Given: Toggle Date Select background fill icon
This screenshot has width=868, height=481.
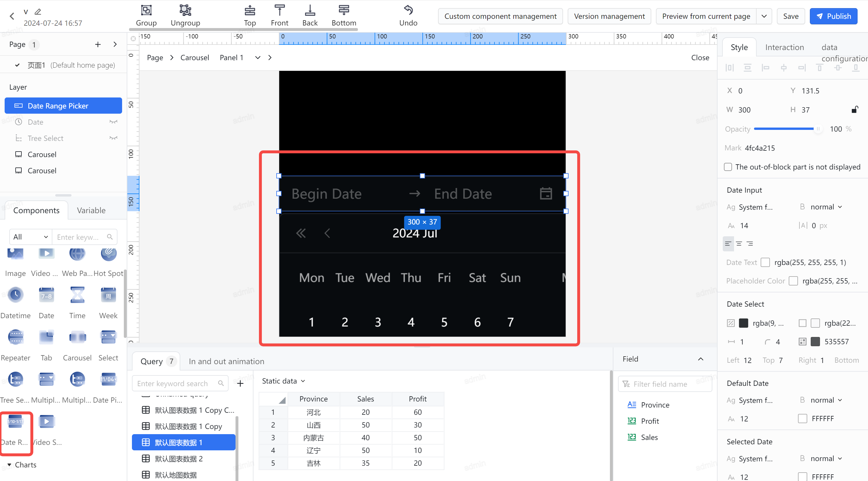Looking at the screenshot, I should 731,323.
